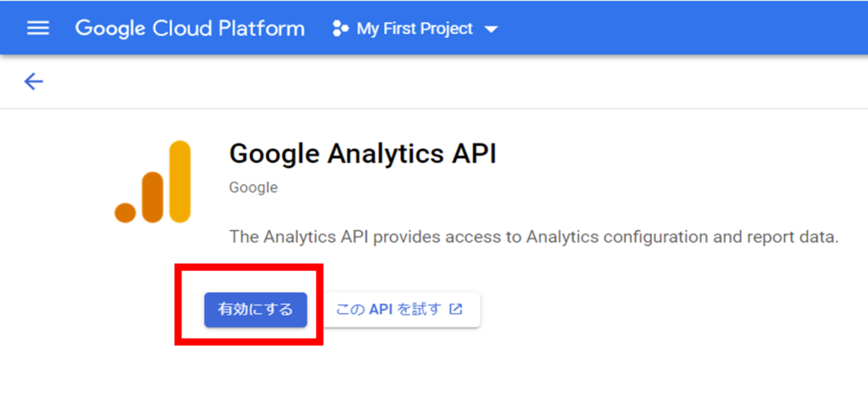Click empty area of the blue header bar
The height and width of the screenshot is (409, 868).
tap(678, 28)
